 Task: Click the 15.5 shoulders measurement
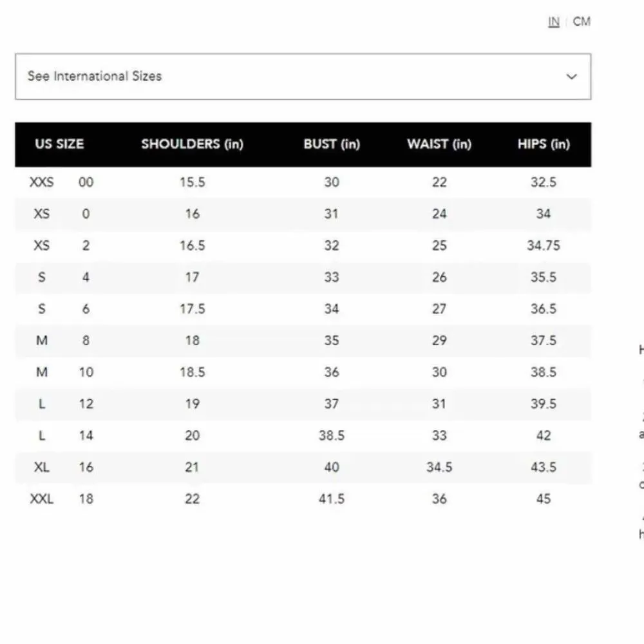click(192, 182)
